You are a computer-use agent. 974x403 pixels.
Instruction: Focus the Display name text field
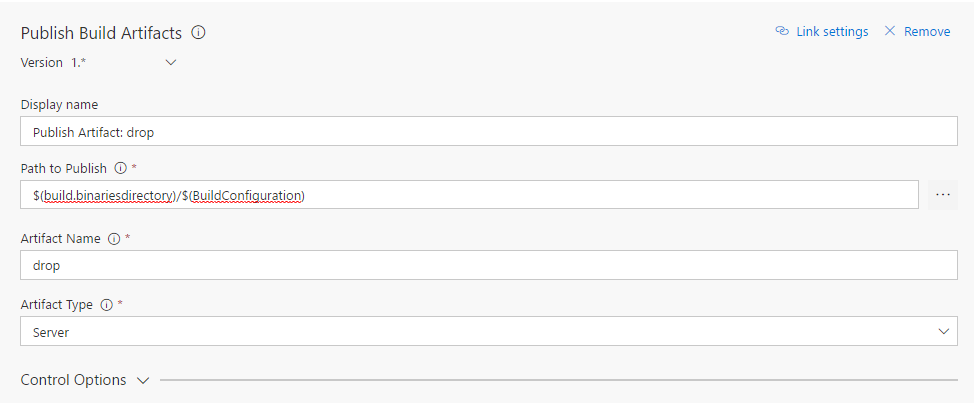pyautogui.click(x=488, y=132)
